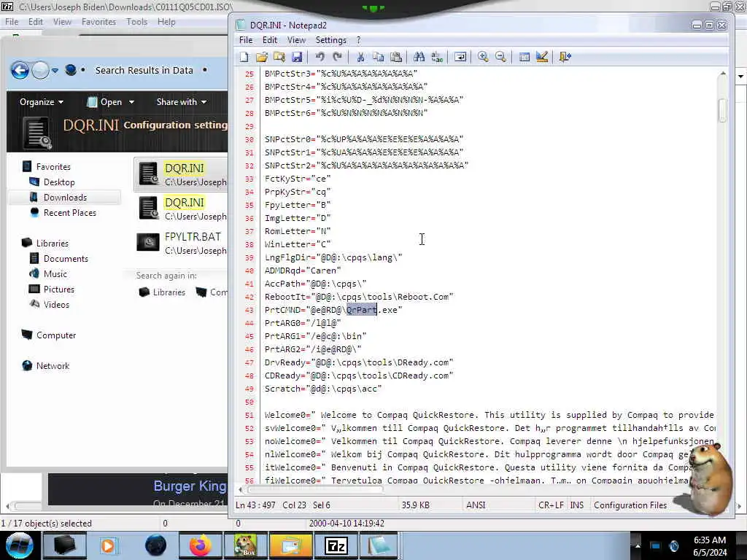Select the FPYLTR.BAT search result
The width and height of the screenshot is (747, 560).
click(x=181, y=243)
